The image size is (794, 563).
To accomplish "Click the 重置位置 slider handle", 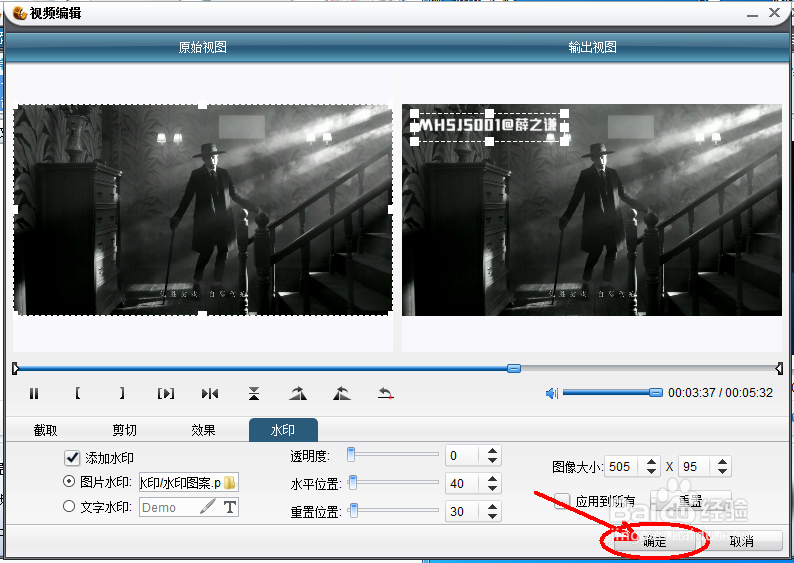I will point(354,510).
